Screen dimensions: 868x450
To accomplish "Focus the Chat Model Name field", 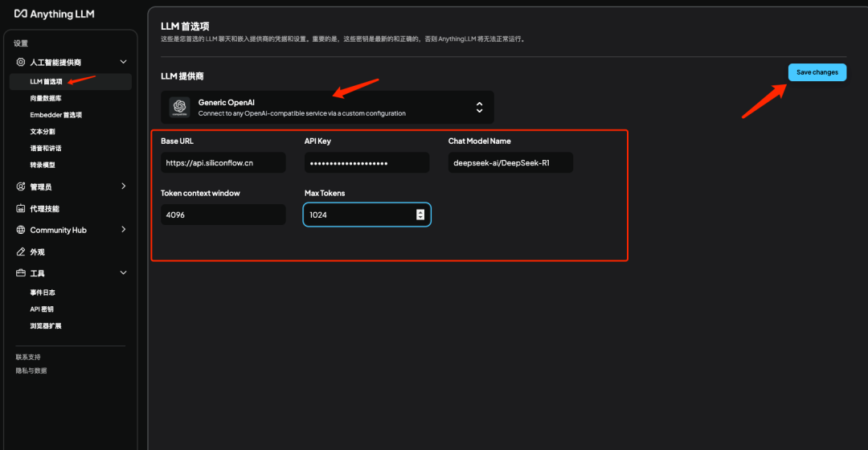I will pos(510,163).
